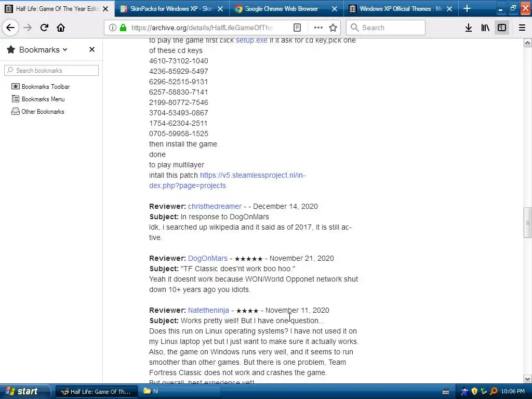Select the Bookmarks Menu folder

[38, 99]
